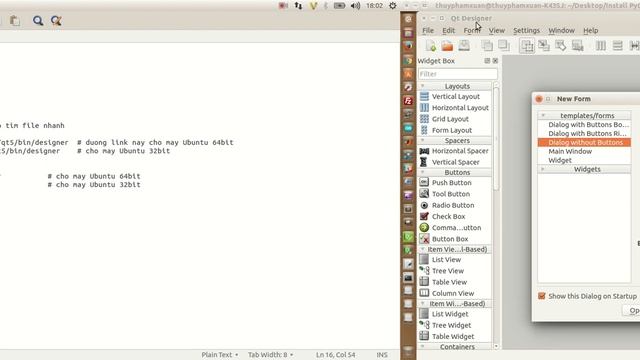Click the paste clipboard icon in the text editor

(x=15, y=21)
